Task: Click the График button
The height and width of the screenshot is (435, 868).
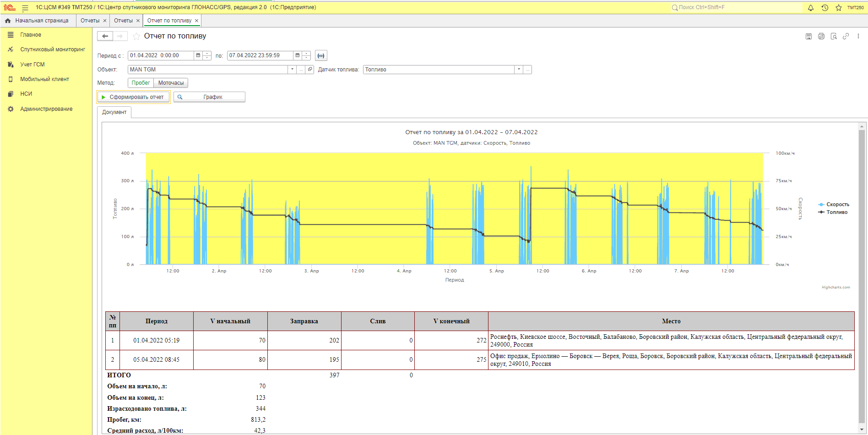Action: [x=209, y=97]
